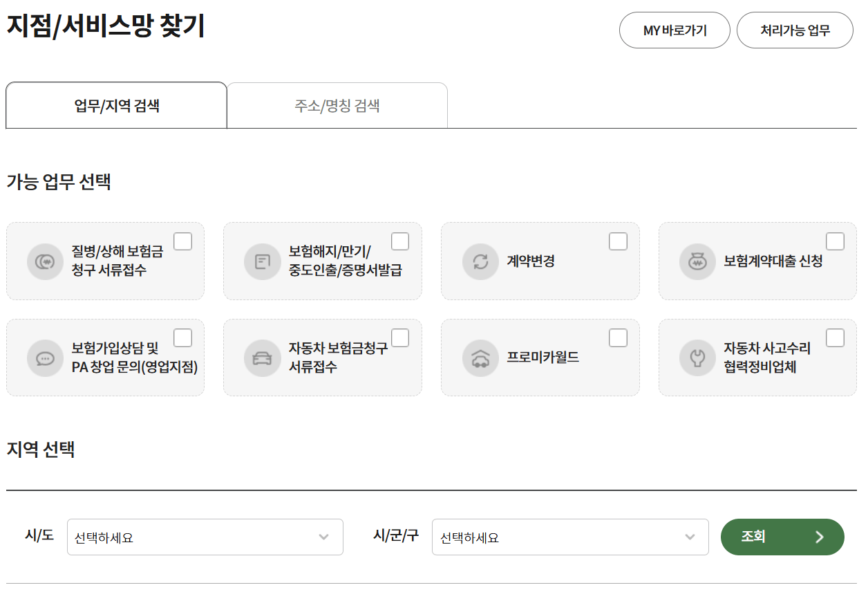Check the 계약변경 checkbox
Viewport: 868px width, 592px height.
pyautogui.click(x=617, y=241)
